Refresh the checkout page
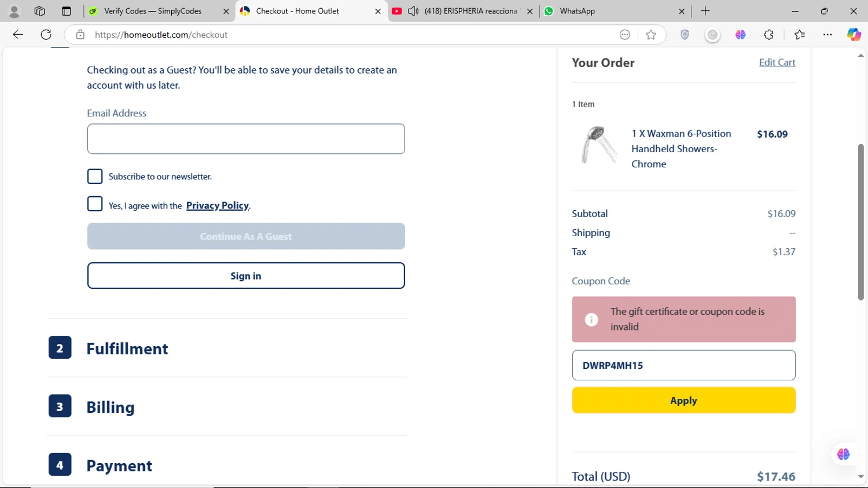The width and height of the screenshot is (868, 488). 46,35
